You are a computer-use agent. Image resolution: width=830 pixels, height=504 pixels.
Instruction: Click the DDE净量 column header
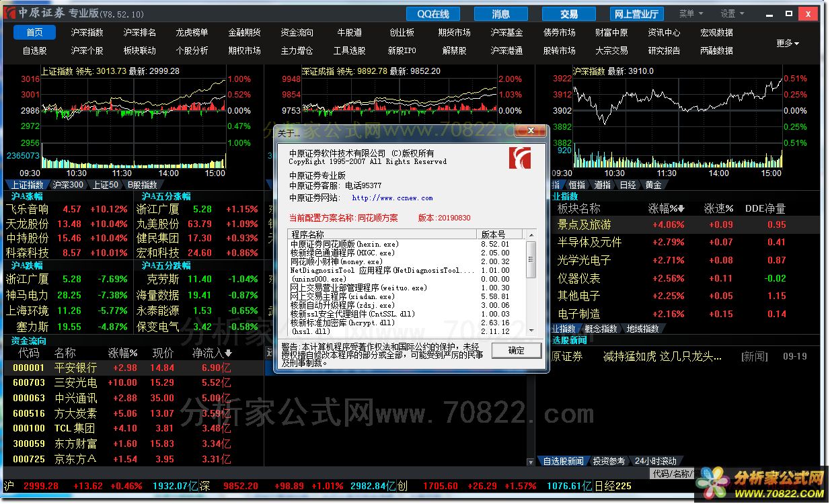765,208
